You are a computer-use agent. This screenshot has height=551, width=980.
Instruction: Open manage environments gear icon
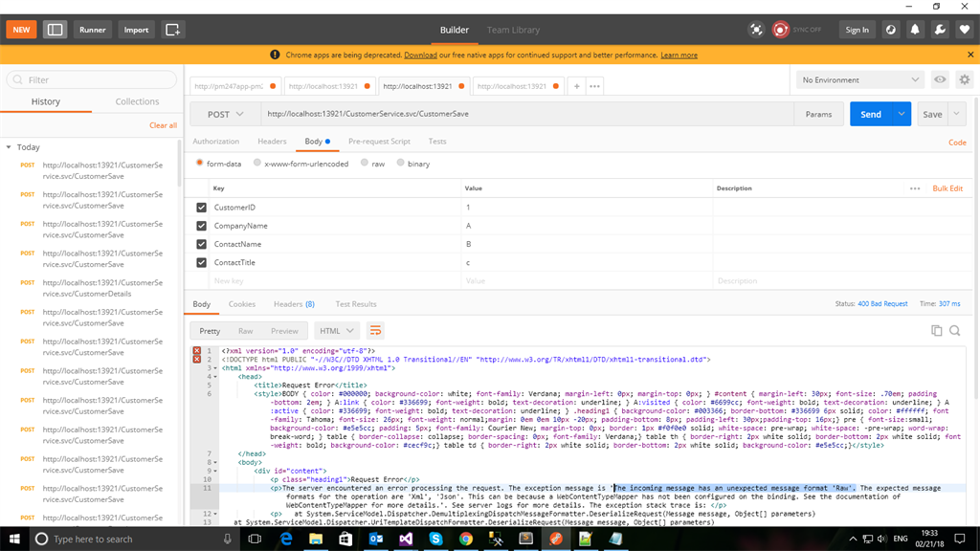[965, 79]
